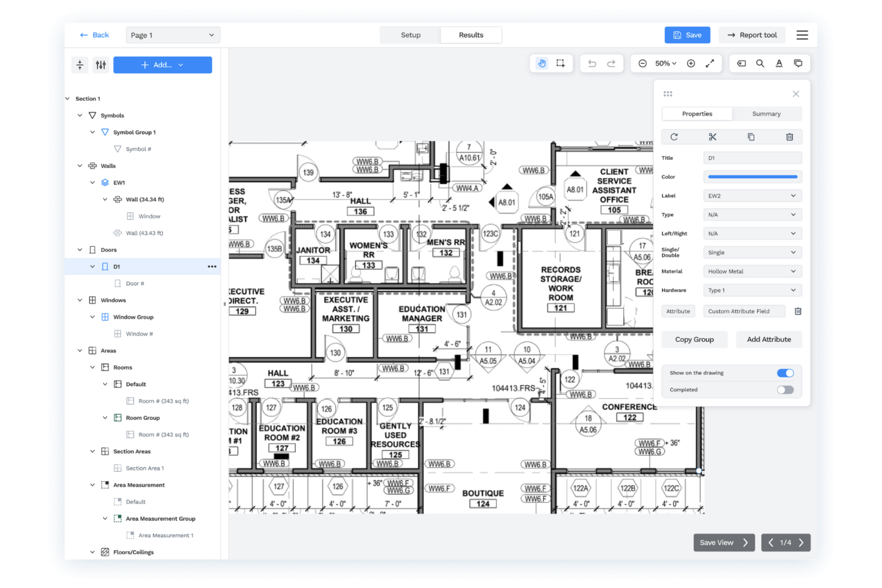Viewport: 882px width, 588px height.
Task: Click the duplicate copy icon
Action: point(751,137)
